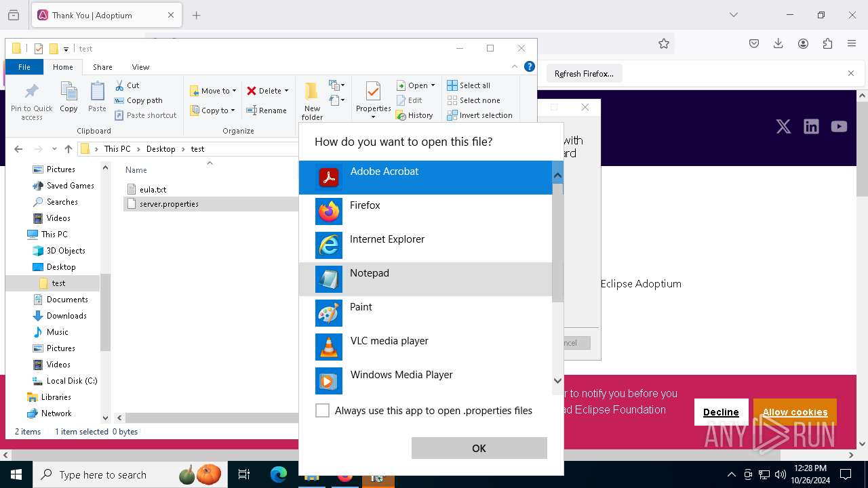Open Adoptium YouTube icon
This screenshot has width=868, height=488.
pyautogui.click(x=839, y=127)
